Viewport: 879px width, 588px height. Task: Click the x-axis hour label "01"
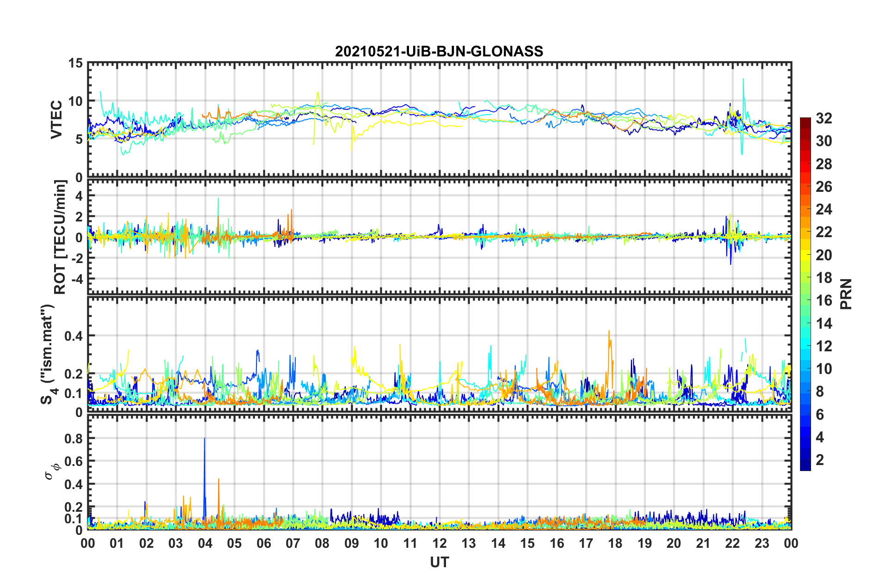(117, 543)
